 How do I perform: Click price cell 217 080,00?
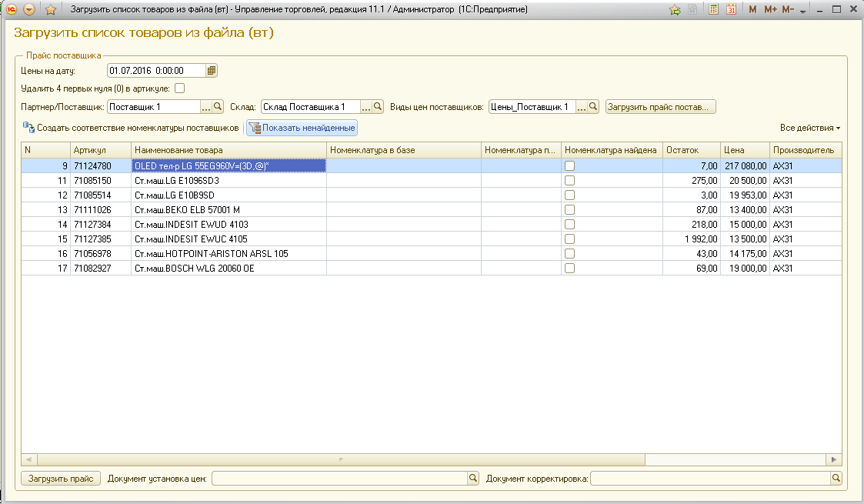pyautogui.click(x=746, y=165)
